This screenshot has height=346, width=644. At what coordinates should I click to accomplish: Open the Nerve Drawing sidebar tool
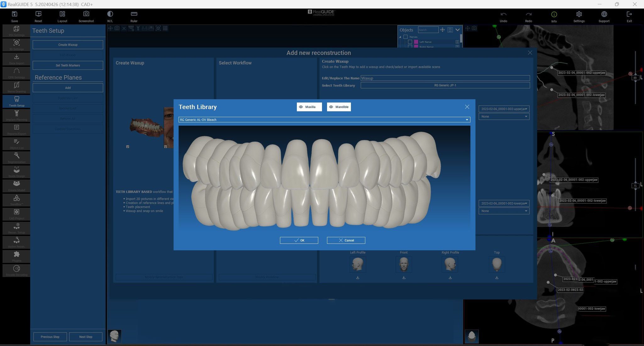tap(17, 87)
